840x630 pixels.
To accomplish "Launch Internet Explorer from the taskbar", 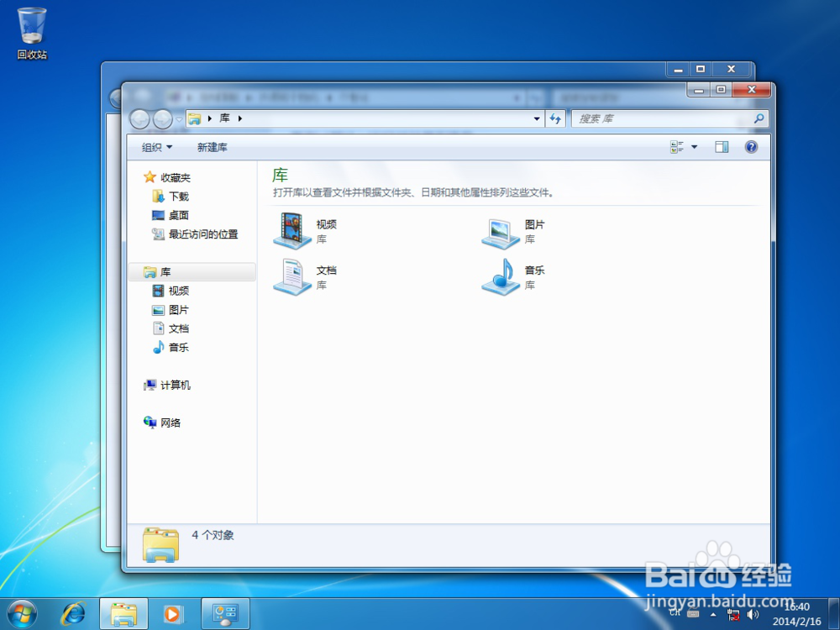I will click(x=73, y=614).
